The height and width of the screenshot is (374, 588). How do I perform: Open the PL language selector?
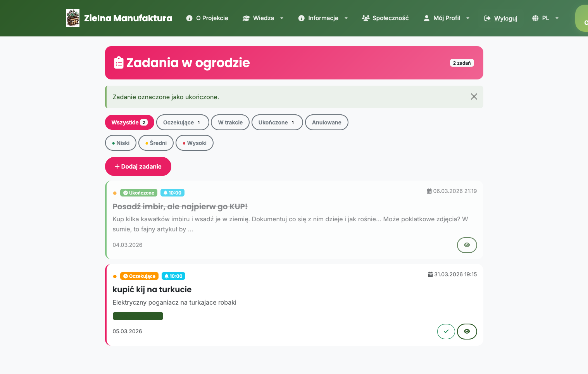(x=545, y=18)
